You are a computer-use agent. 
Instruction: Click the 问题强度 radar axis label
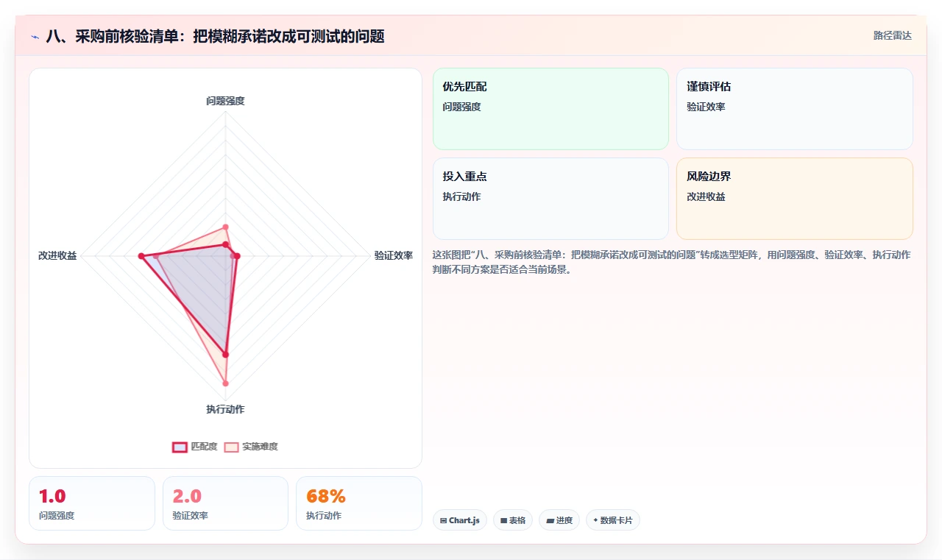pos(225,101)
